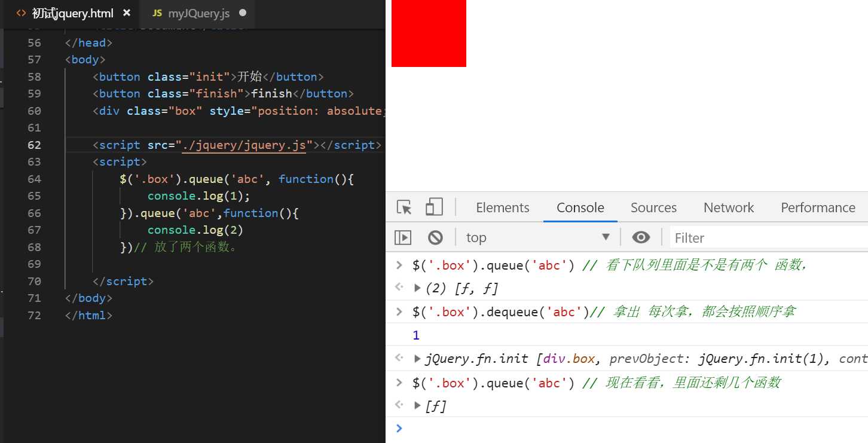Switch to the Performance tab
The image size is (868, 443).
coord(818,207)
